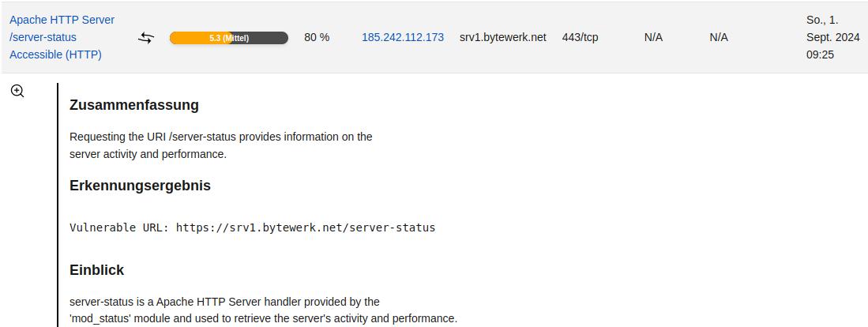Click the magnifier details icon below the row

[17, 92]
